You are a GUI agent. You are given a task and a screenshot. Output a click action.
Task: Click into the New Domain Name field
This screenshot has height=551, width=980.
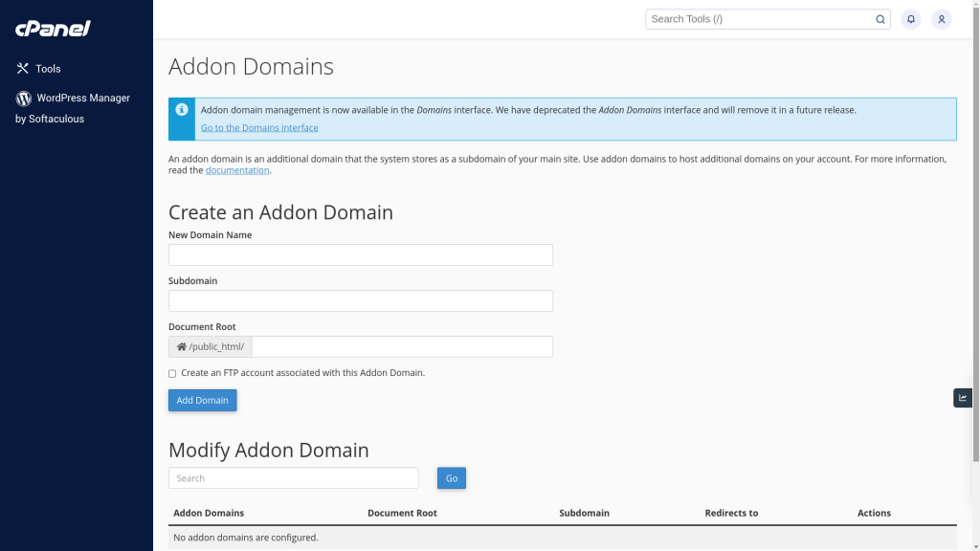[x=361, y=254]
